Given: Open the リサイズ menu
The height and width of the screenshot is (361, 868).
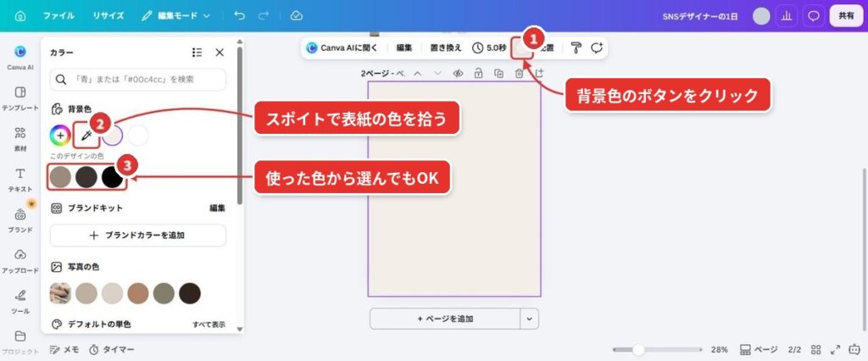Looking at the screenshot, I should tap(108, 16).
